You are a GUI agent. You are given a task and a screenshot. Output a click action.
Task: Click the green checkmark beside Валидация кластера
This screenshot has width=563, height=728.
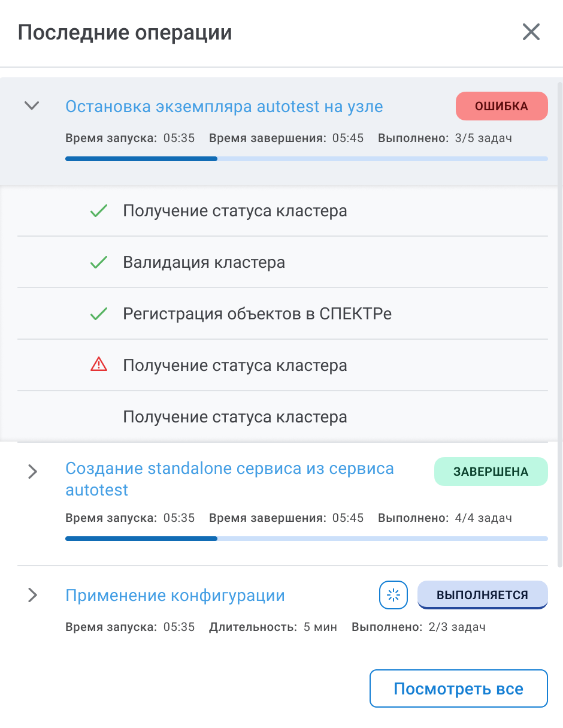[98, 262]
